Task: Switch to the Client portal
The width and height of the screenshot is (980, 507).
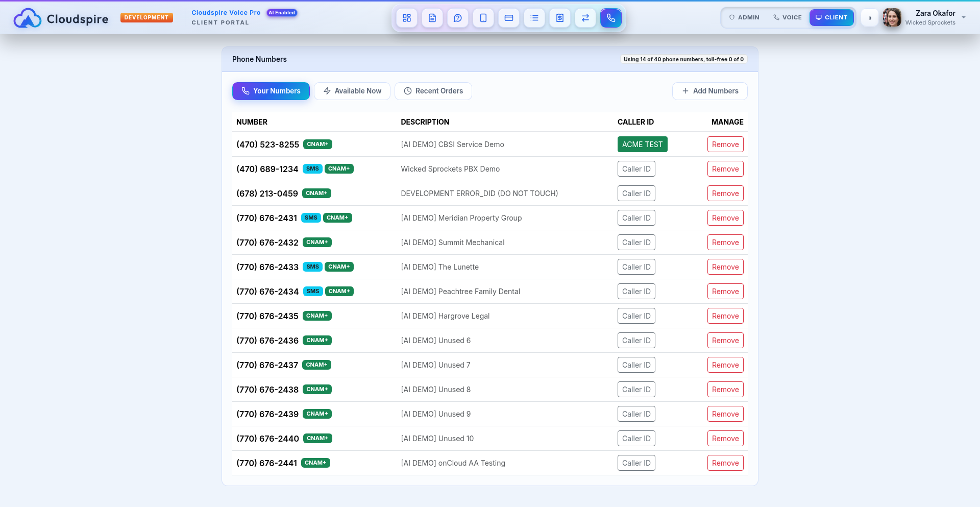Action: [831, 17]
